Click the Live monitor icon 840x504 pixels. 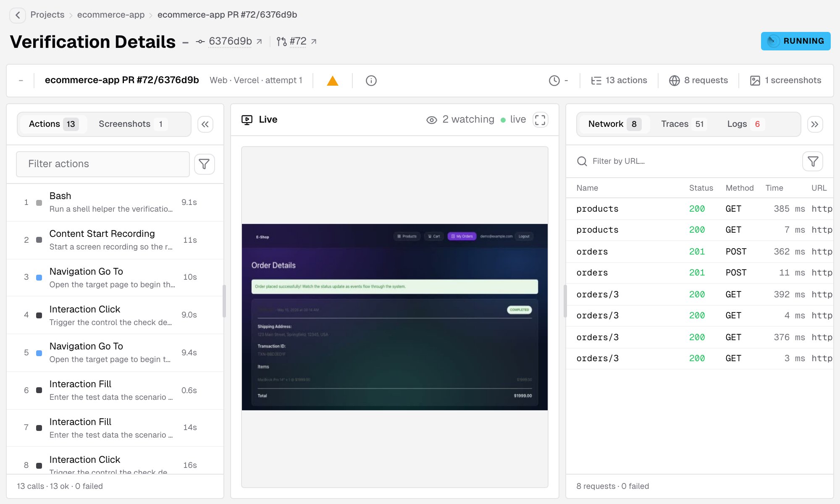[247, 120]
